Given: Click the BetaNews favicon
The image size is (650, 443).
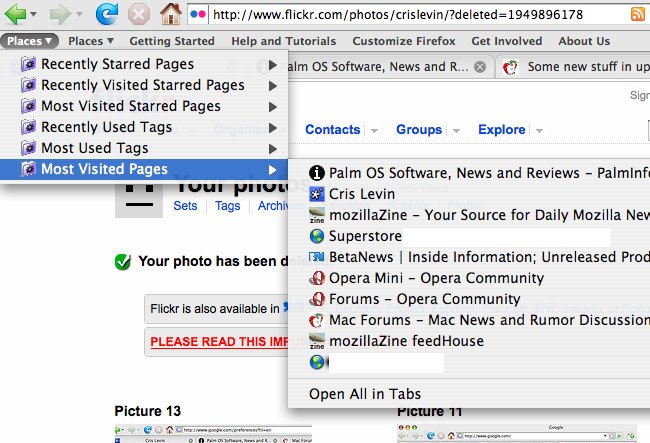Looking at the screenshot, I should pyautogui.click(x=317, y=257).
